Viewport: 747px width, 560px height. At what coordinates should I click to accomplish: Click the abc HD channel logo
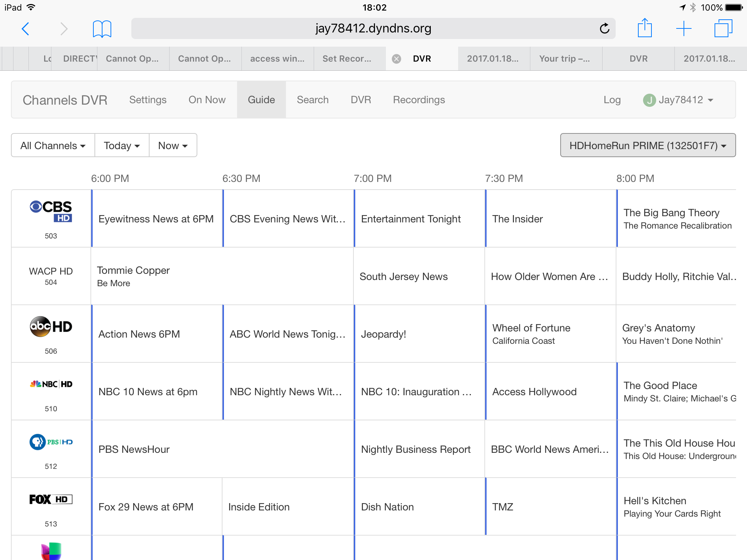(x=51, y=326)
